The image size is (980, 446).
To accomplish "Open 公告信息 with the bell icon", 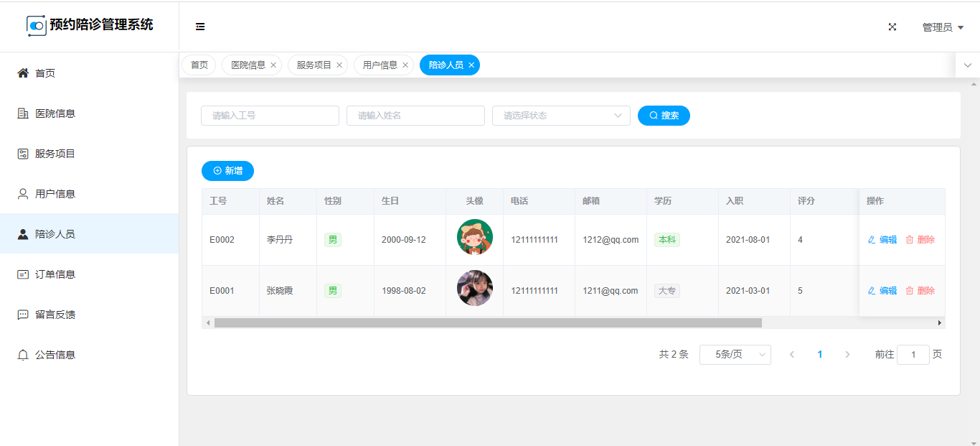I will tap(55, 355).
